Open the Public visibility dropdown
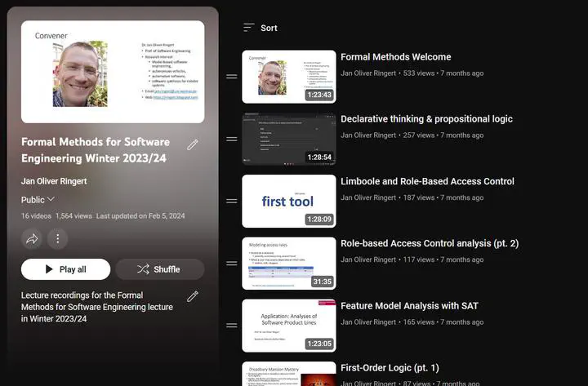The image size is (588, 386). click(38, 200)
